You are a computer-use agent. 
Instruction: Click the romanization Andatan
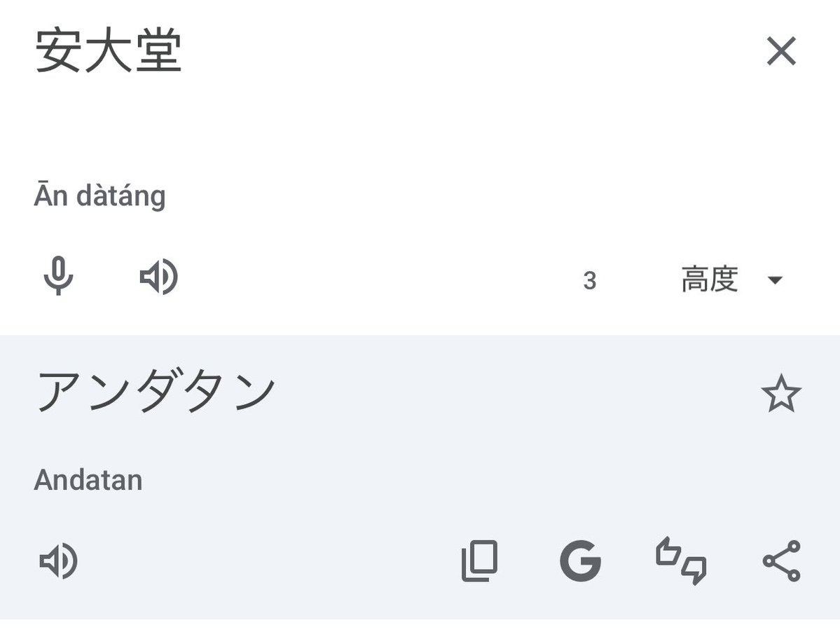pos(88,480)
